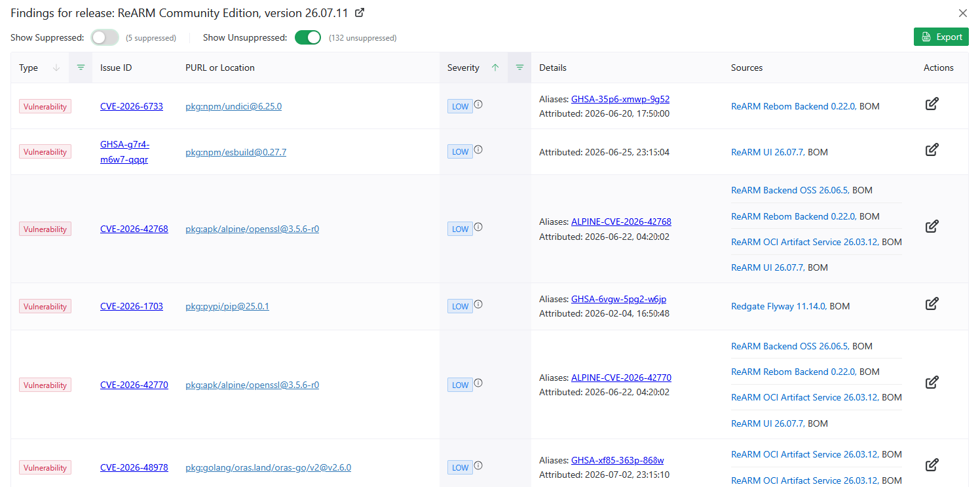Show severity info for CVE-2026-1703

pos(478,304)
